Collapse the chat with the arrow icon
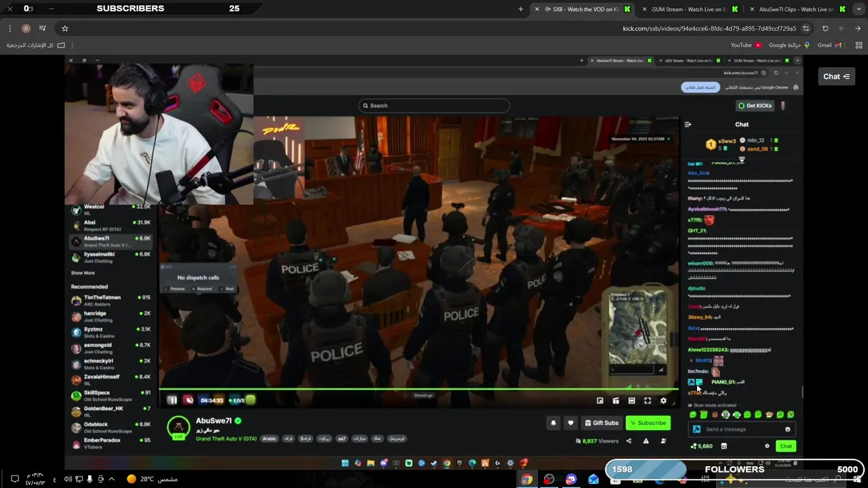Image resolution: width=868 pixels, height=488 pixels. click(x=688, y=125)
